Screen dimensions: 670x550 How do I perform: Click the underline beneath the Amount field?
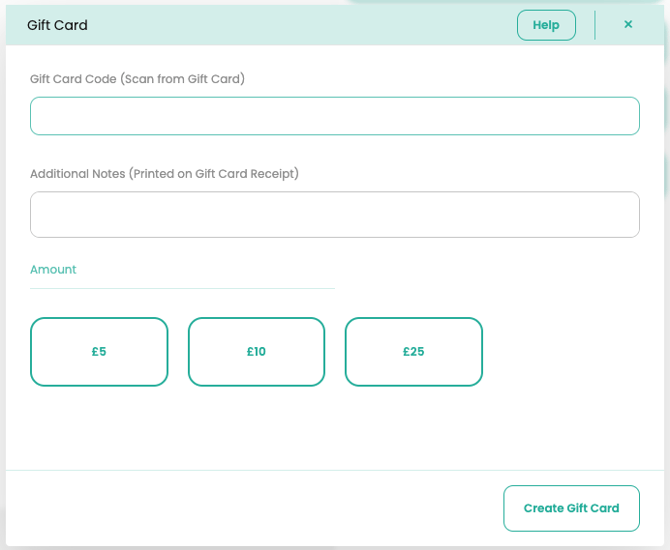point(182,288)
